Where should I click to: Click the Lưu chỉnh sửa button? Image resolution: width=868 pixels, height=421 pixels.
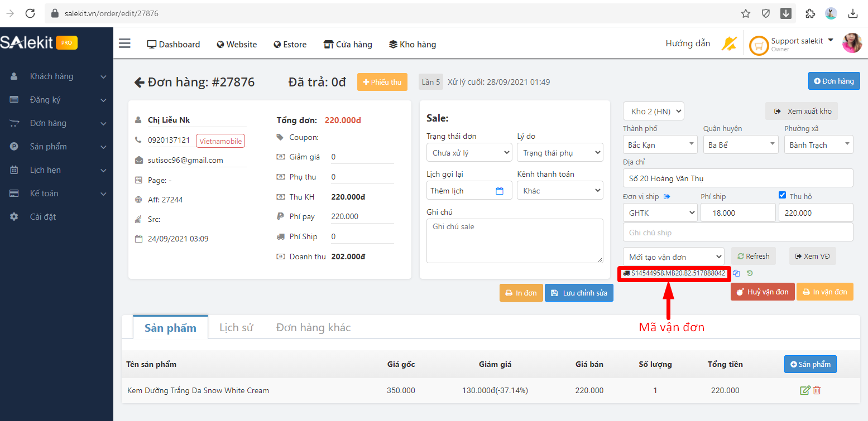[579, 293]
